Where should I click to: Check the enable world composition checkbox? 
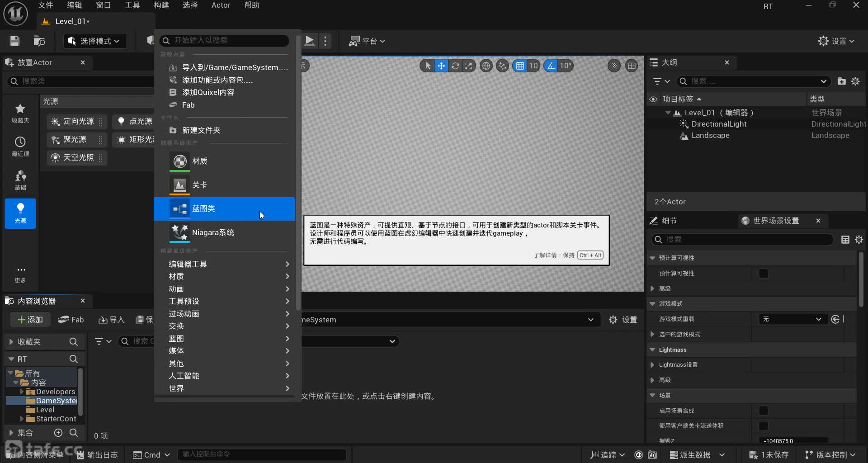pos(763,411)
